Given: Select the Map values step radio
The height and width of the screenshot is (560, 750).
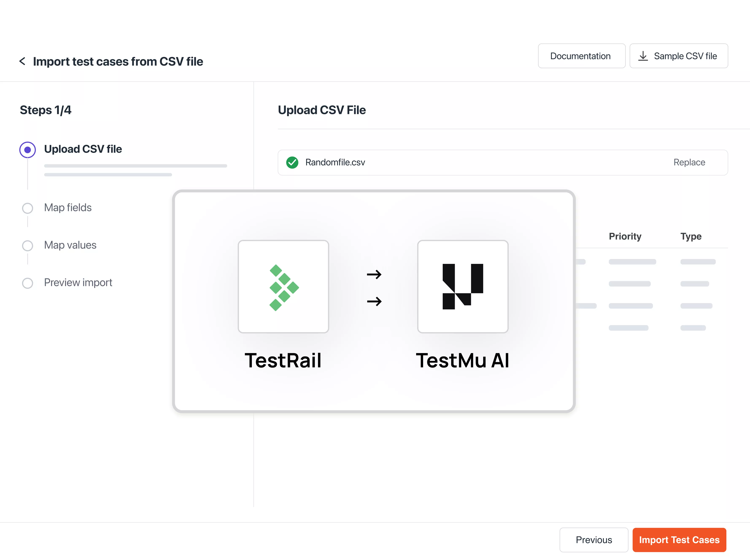Looking at the screenshot, I should coord(27,246).
